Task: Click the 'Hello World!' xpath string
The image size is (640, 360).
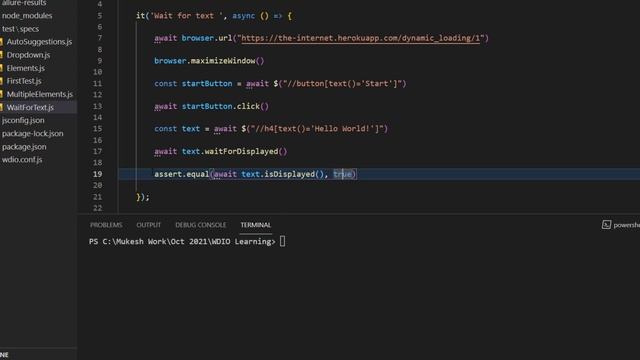Action: click(320, 129)
